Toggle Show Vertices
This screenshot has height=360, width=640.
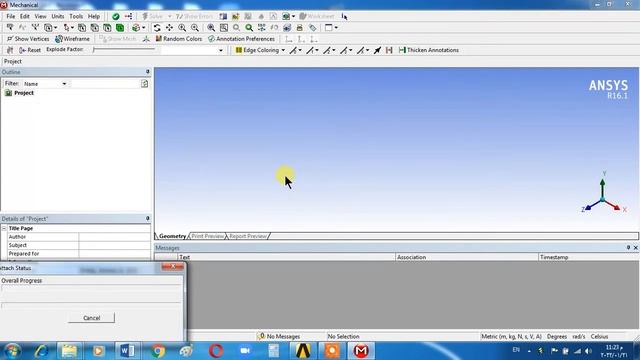click(28, 39)
